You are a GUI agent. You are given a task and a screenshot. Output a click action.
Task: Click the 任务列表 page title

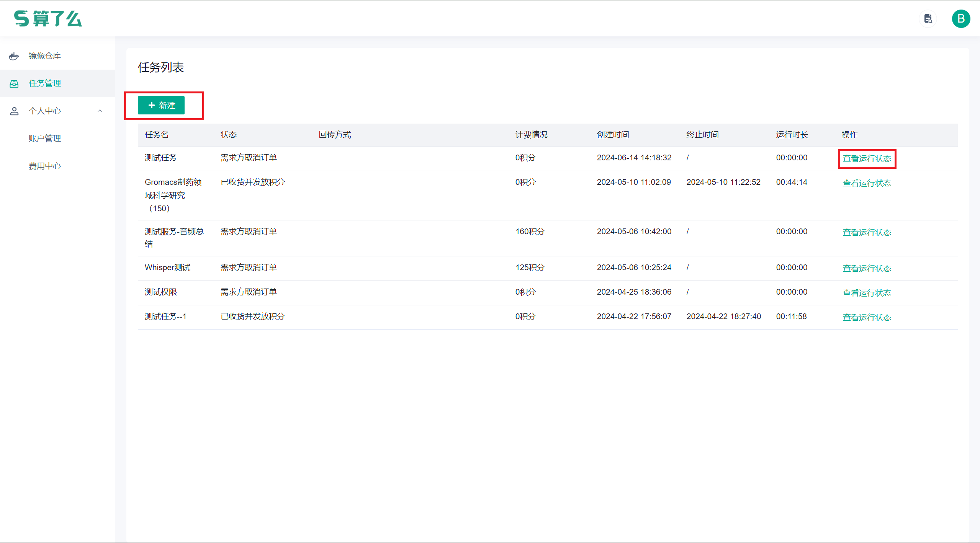(161, 67)
